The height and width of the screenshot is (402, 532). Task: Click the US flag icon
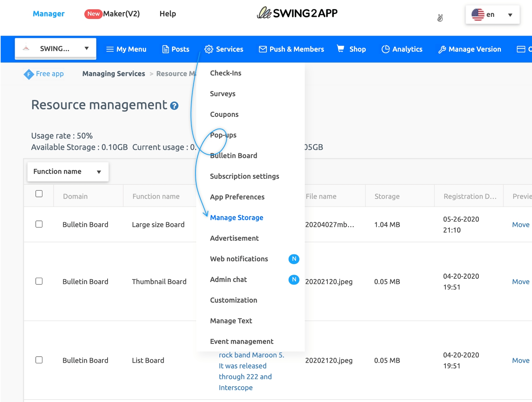coord(478,15)
